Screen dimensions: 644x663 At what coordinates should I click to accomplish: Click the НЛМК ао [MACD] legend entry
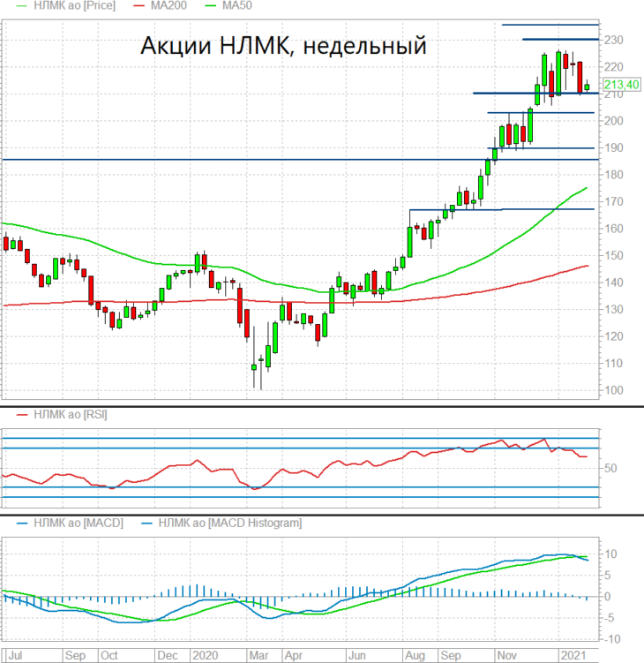click(70, 523)
